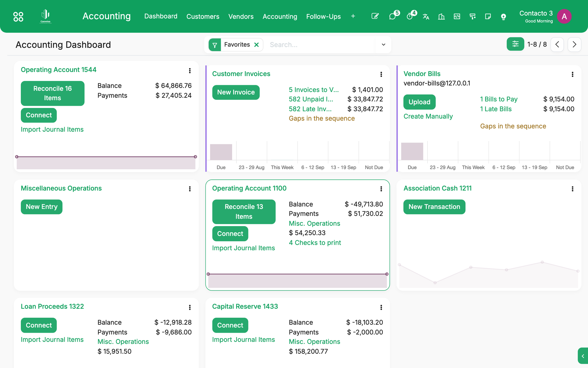Click the Due bar in Vendor Bills chart

pyautogui.click(x=412, y=151)
